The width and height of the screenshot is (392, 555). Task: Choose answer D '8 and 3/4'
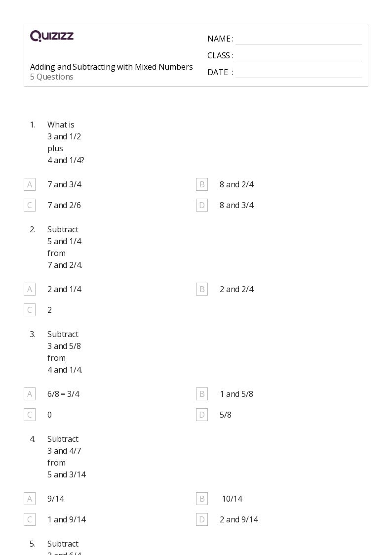(x=202, y=205)
